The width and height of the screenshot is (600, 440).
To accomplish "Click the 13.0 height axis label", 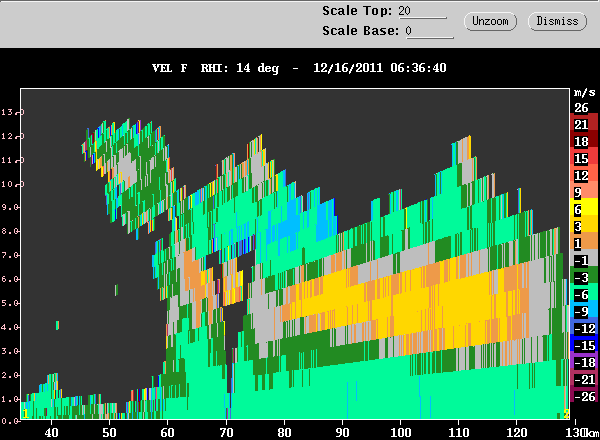I will [x=12, y=112].
